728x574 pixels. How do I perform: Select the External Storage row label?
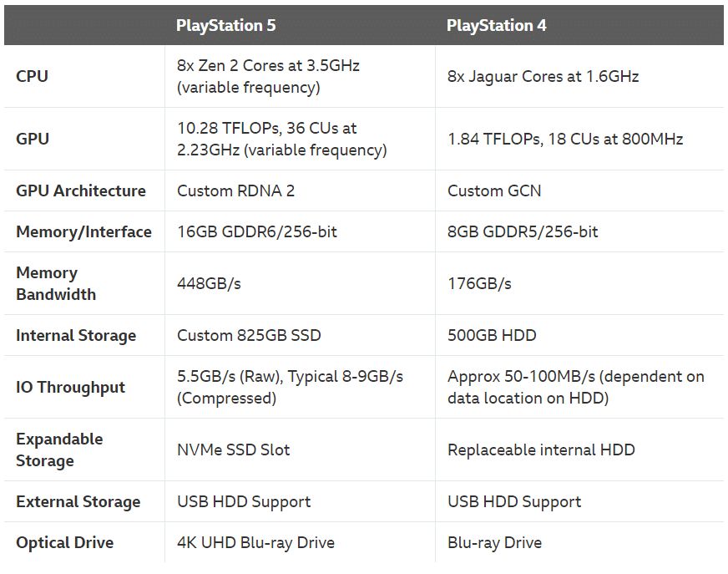(78, 501)
